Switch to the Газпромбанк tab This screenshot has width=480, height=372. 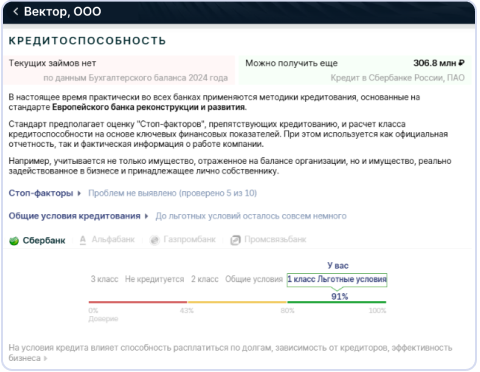189,240
